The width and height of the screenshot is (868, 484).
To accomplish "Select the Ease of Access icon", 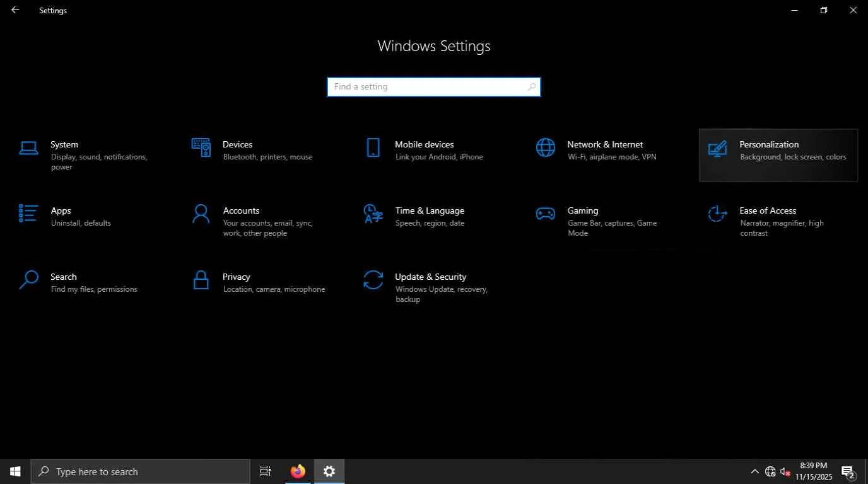I will [717, 214].
